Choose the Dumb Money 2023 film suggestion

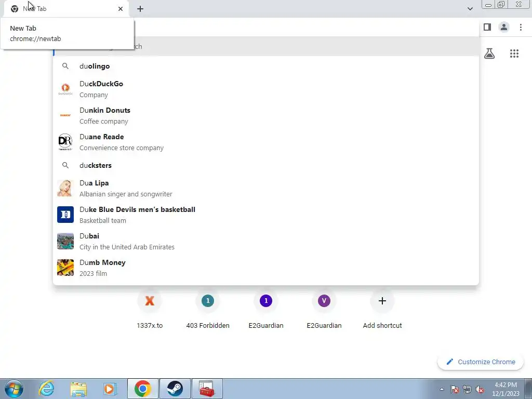click(x=266, y=268)
